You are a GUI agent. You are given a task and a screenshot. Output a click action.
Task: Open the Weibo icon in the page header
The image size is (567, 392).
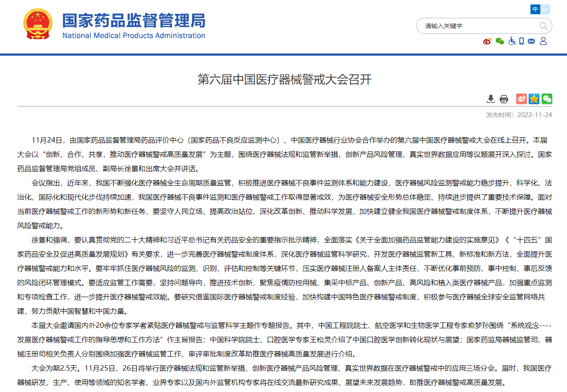(487, 41)
